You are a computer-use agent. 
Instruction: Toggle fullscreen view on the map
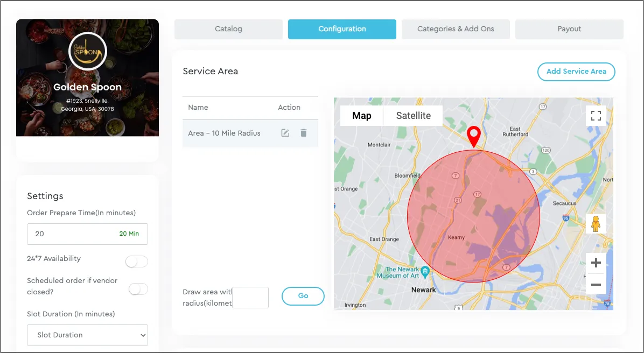coord(596,116)
